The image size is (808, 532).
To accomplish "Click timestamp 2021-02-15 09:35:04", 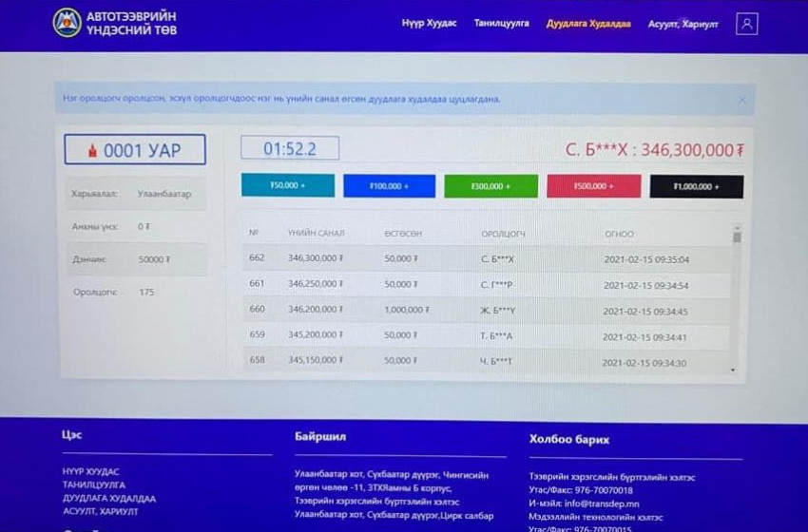I will [646, 259].
